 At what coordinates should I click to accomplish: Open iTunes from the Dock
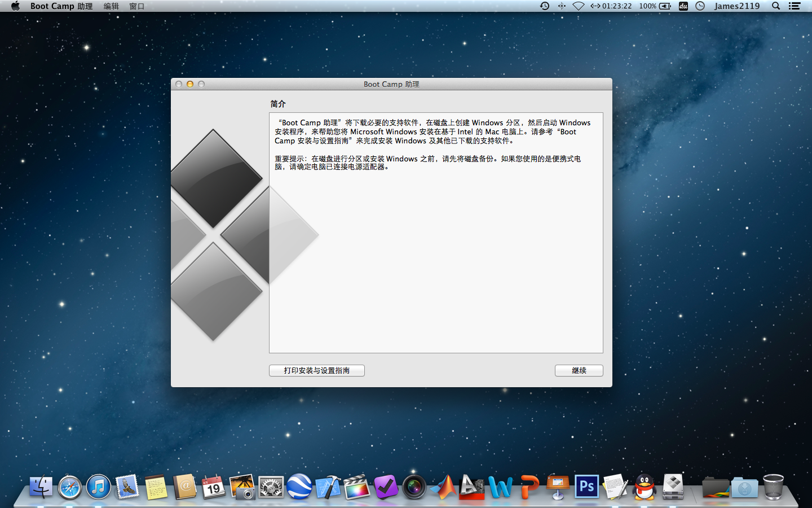click(99, 487)
